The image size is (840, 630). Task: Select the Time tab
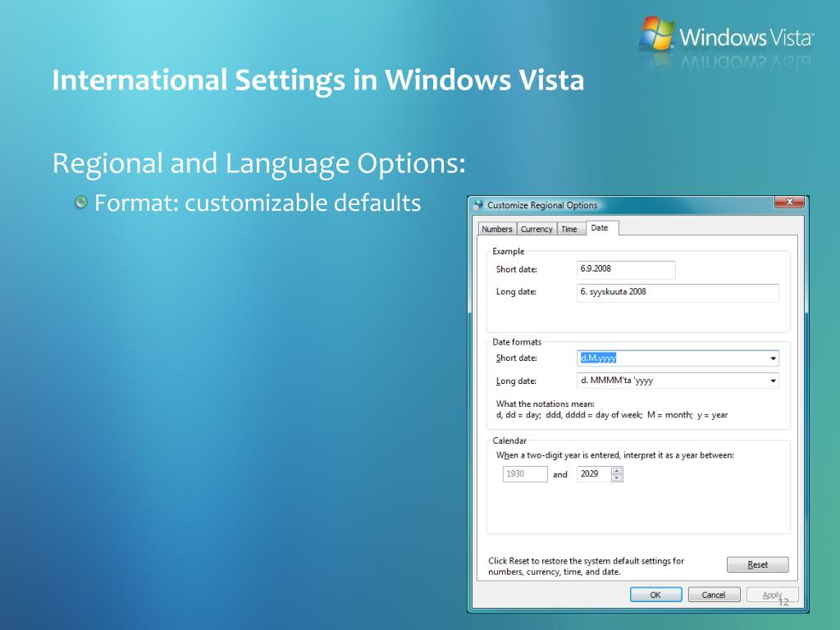[569, 230]
